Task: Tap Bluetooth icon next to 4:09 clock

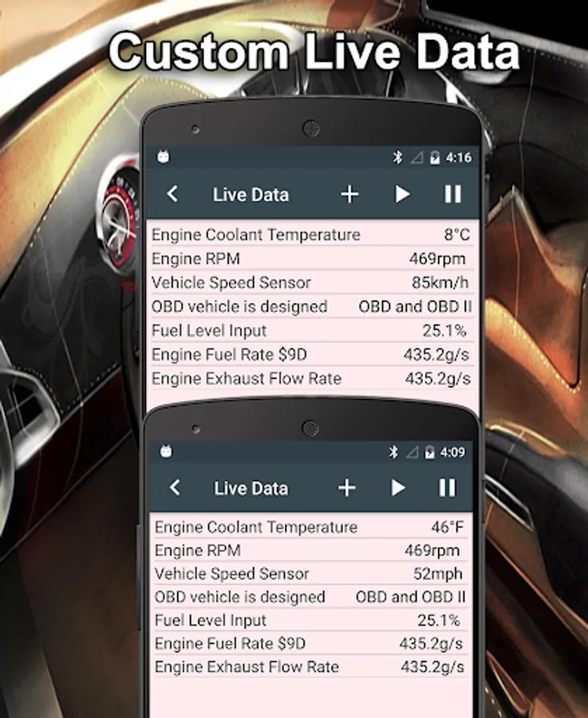Action: click(393, 452)
